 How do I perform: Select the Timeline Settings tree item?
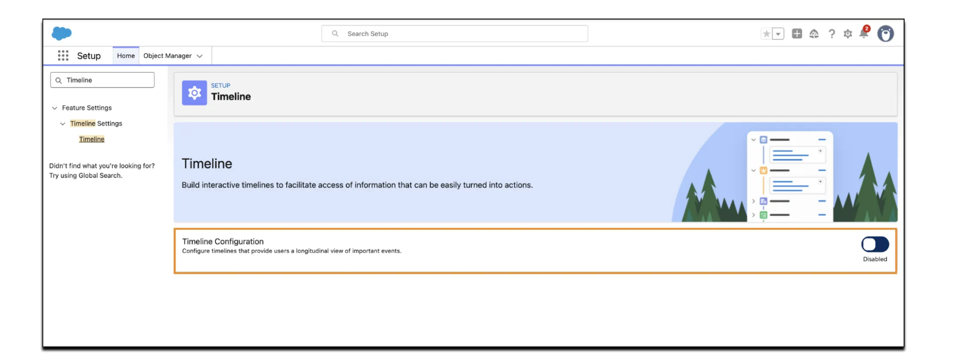click(96, 123)
